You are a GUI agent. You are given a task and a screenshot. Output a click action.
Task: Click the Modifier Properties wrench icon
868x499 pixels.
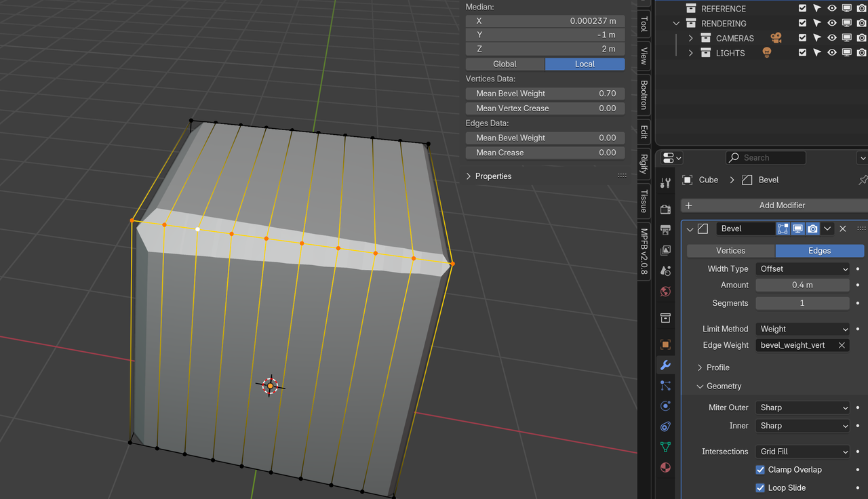coord(665,365)
